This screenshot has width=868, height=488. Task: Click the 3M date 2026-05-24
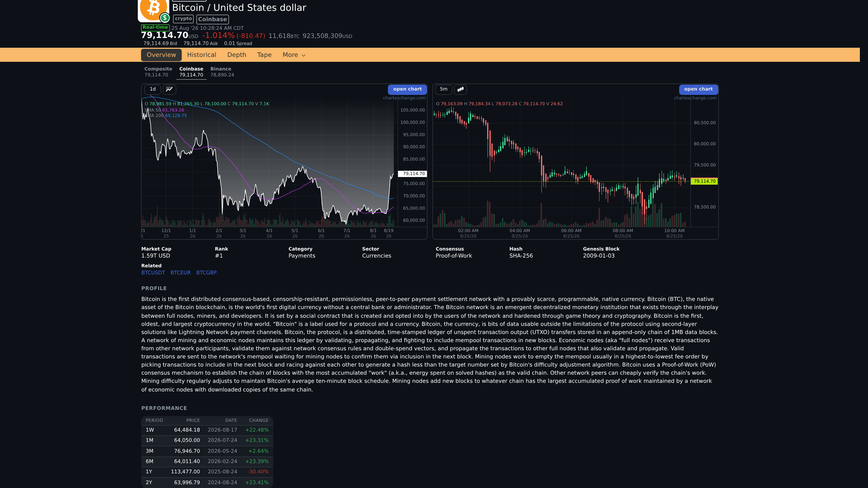222,451
